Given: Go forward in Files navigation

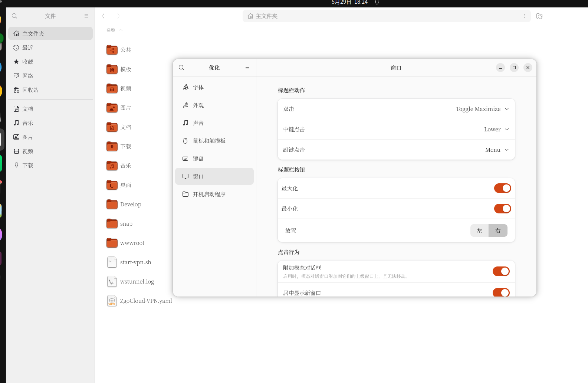Looking at the screenshot, I should pyautogui.click(x=118, y=16).
